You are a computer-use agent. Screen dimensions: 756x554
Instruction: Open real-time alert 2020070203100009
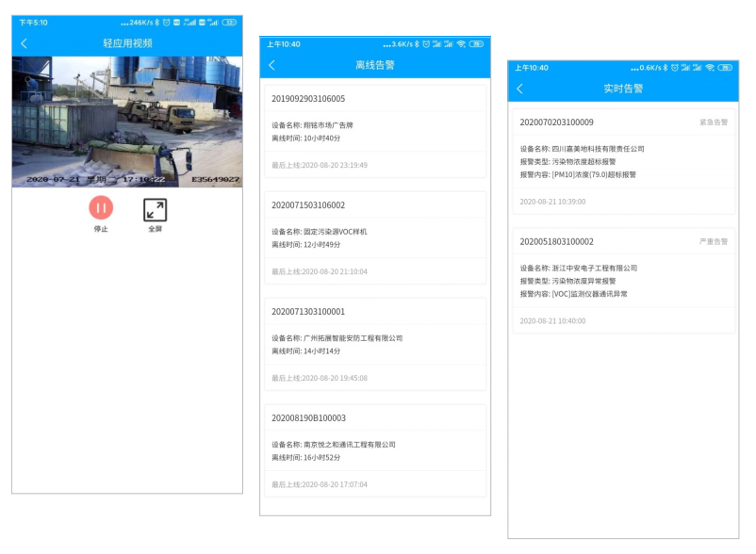point(623,161)
